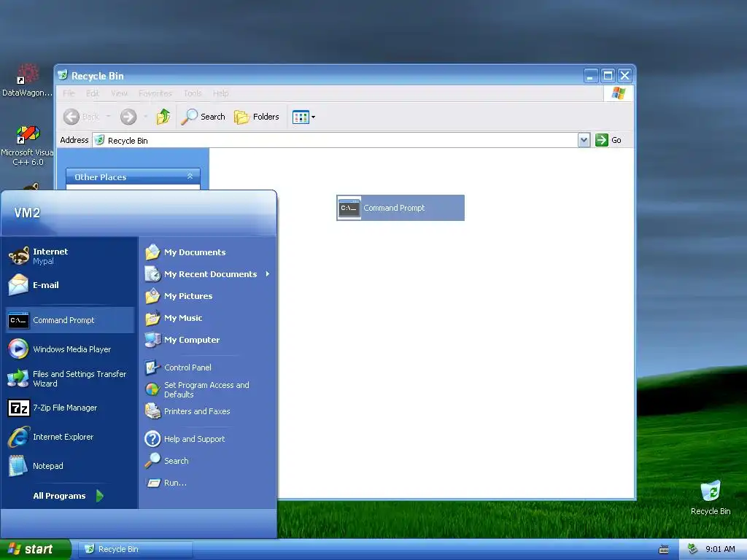
Task: Open the File menu
Action: 69,93
